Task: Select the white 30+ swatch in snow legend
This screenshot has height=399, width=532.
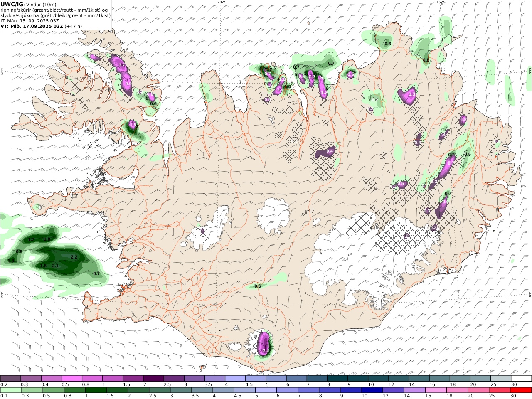Action: (521, 379)
